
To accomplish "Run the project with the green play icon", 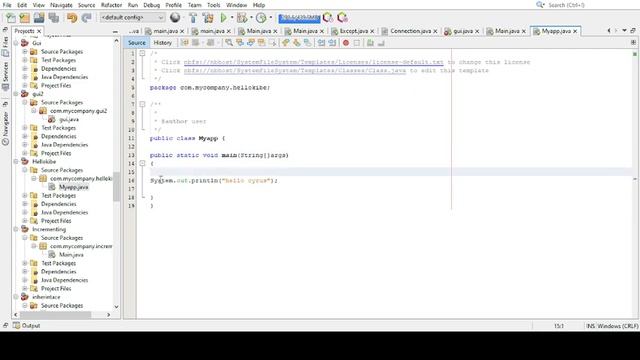I will [224, 18].
